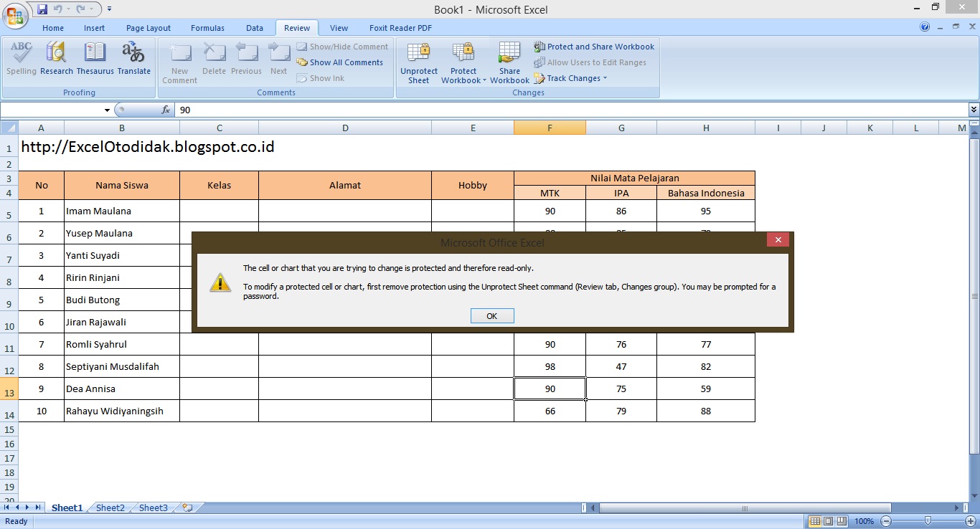Screen dimensions: 980x529
Task: Open Customize Quick Access Toolbar dropdown
Action: (x=109, y=9)
